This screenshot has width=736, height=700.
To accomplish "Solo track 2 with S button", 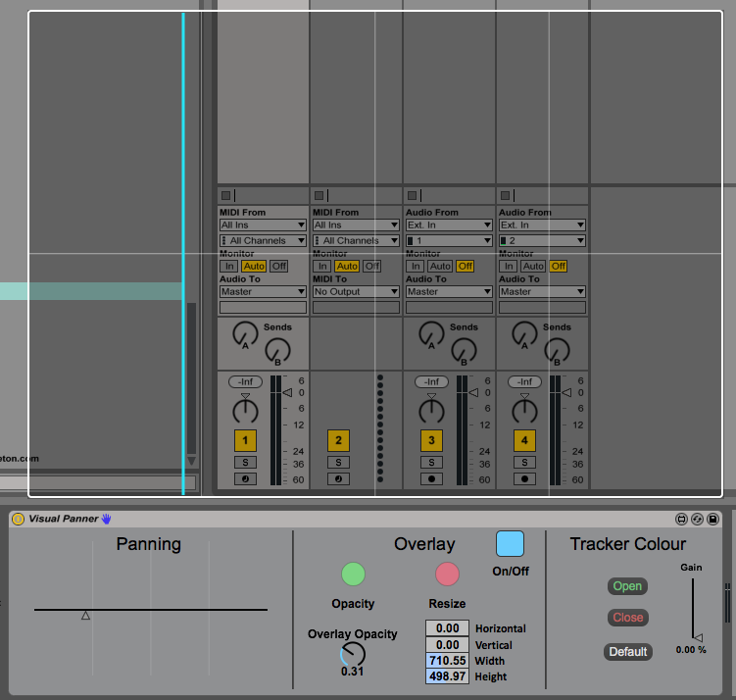I will (x=338, y=462).
